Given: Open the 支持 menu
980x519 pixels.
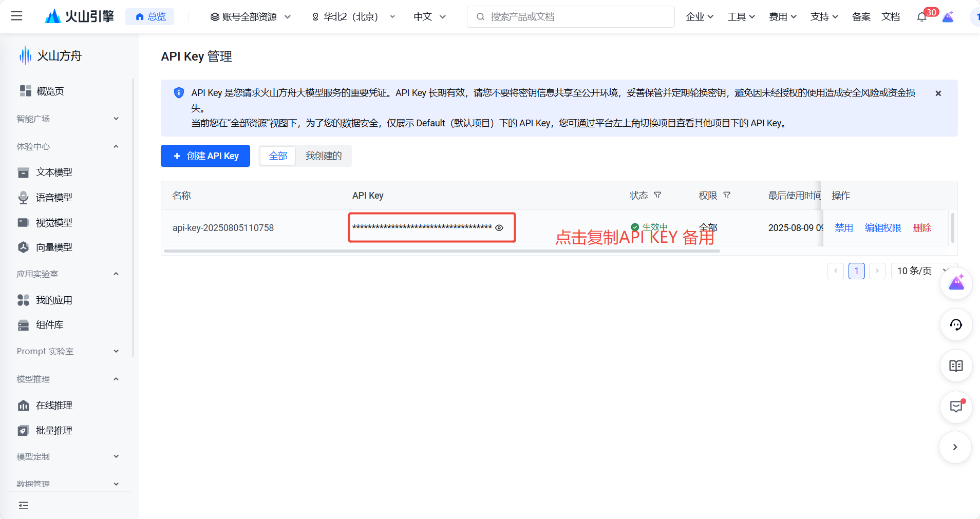Looking at the screenshot, I should point(824,17).
